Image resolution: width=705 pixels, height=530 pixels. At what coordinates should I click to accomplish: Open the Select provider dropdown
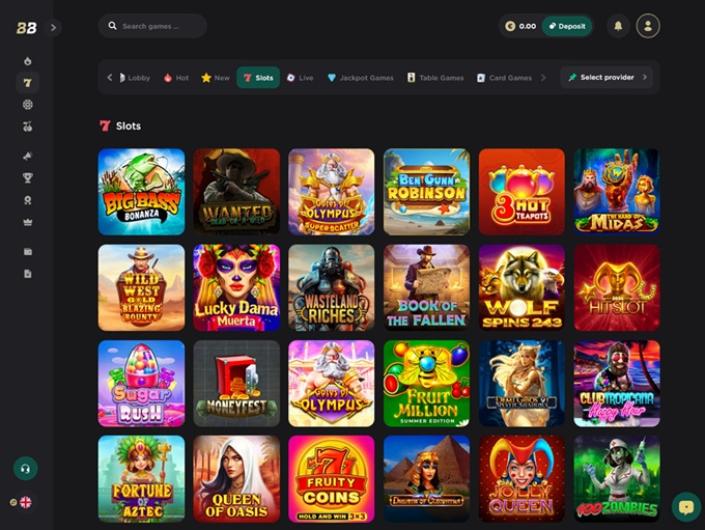coord(607,77)
